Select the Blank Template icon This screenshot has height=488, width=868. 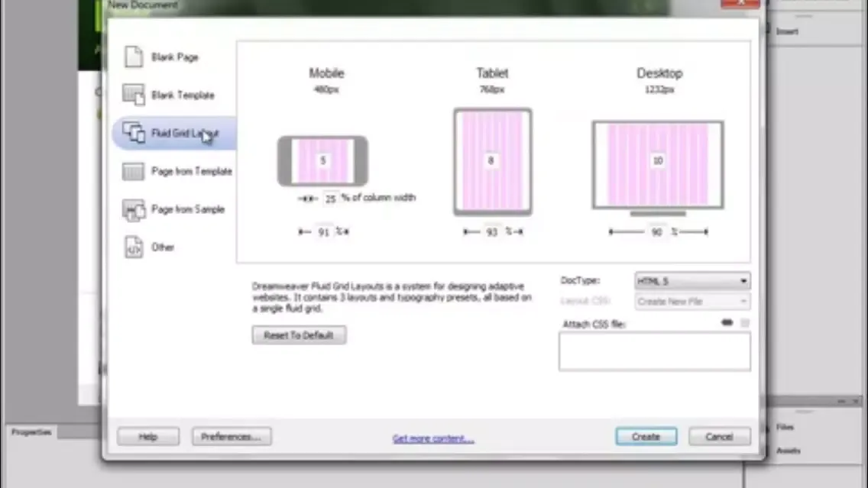pyautogui.click(x=134, y=95)
